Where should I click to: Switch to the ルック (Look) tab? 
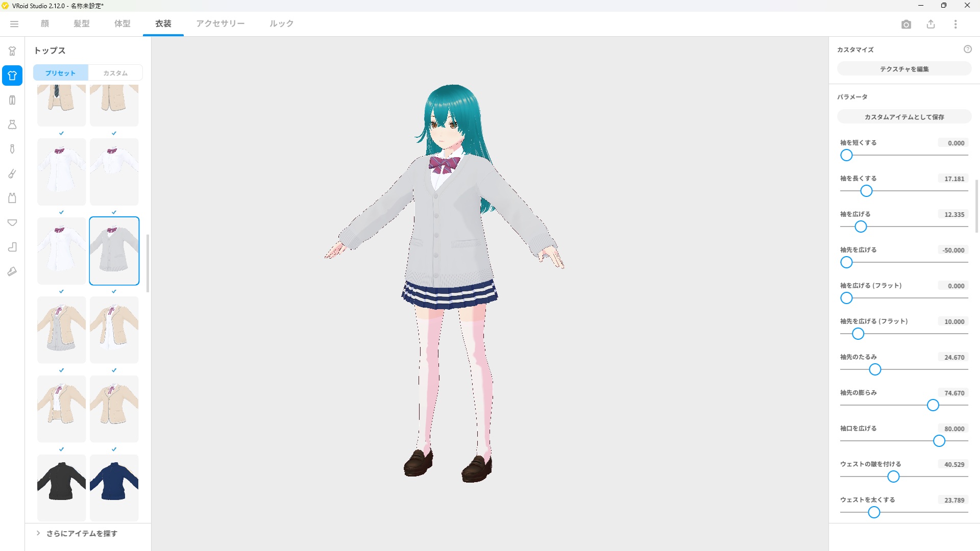click(281, 23)
